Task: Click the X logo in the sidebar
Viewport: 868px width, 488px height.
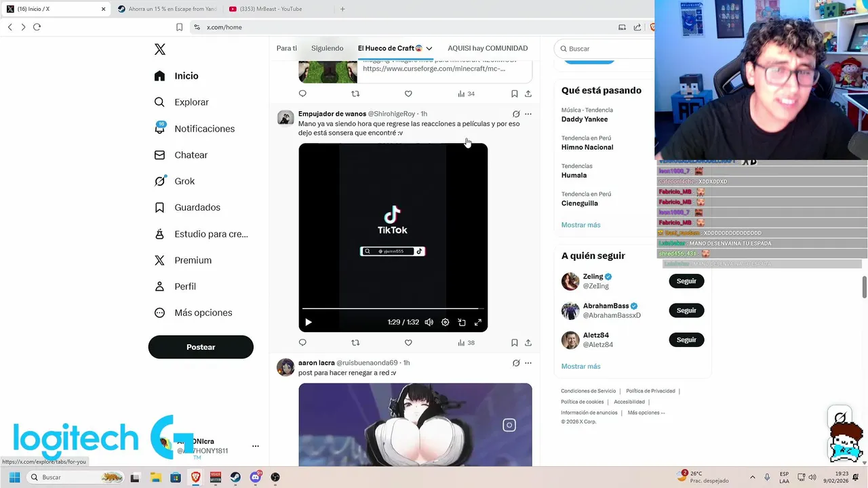Action: (160, 49)
